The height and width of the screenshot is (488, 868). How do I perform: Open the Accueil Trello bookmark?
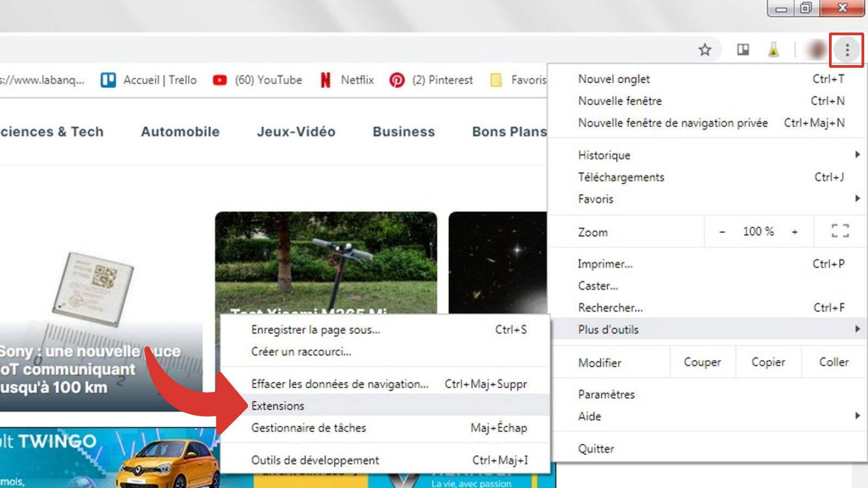149,80
